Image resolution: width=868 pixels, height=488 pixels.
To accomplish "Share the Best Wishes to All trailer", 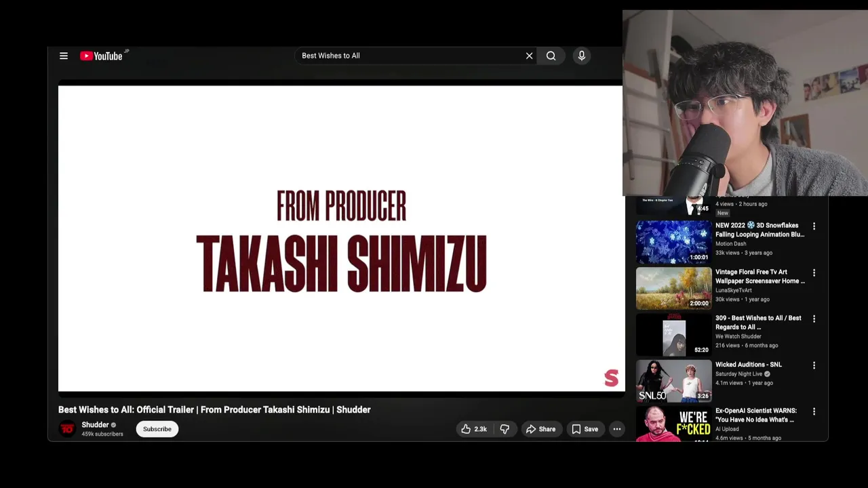I will click(x=540, y=429).
